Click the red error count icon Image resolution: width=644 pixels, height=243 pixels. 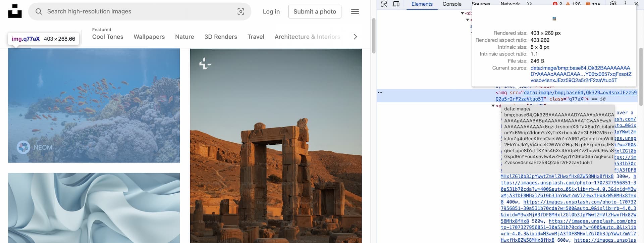tap(555, 4)
